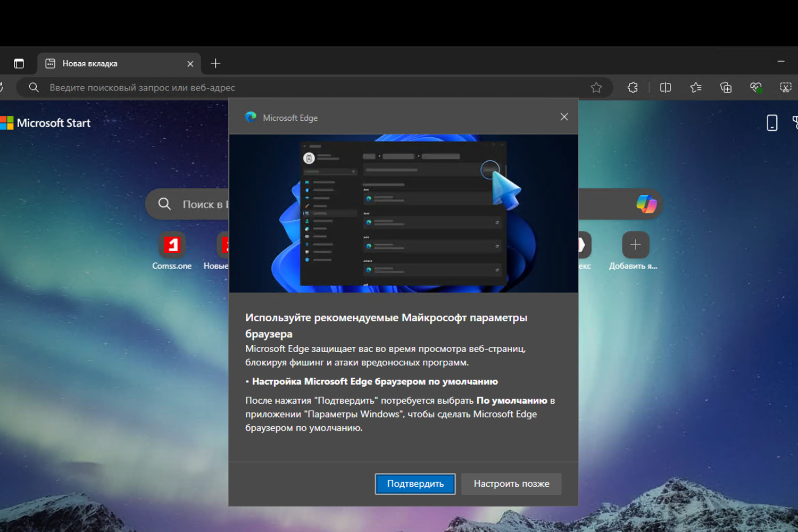Open the tab actions menu icon

(19, 64)
